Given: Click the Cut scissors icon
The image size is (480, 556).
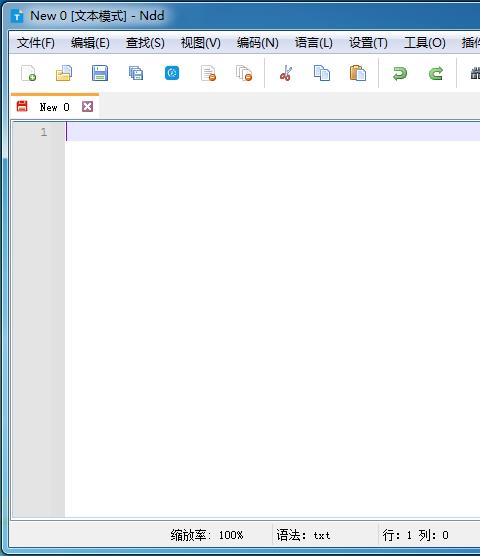Looking at the screenshot, I should pos(286,73).
